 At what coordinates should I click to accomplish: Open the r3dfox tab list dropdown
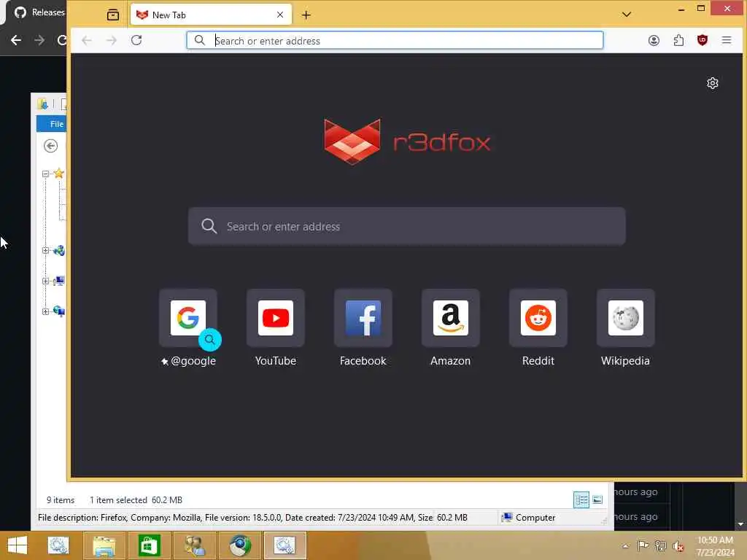627,15
